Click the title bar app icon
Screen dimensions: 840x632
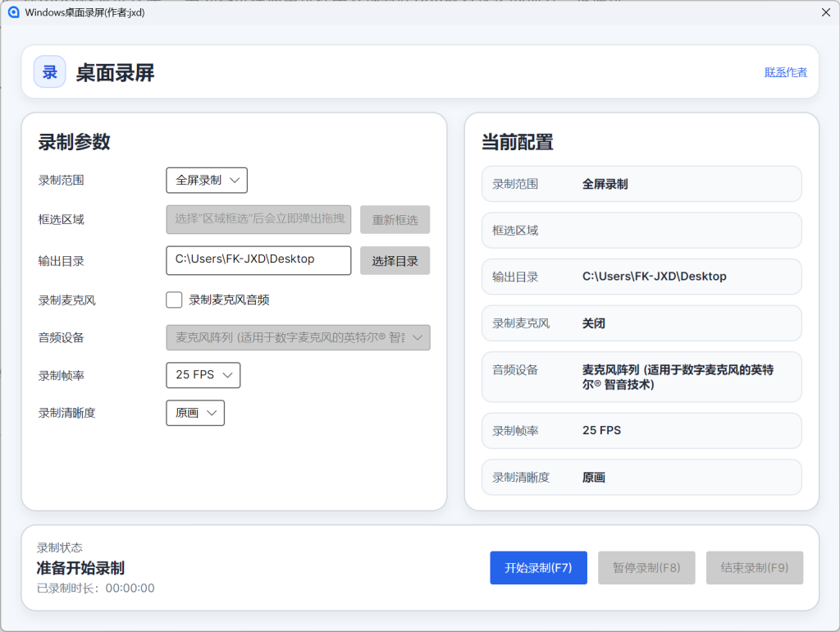pyautogui.click(x=13, y=12)
